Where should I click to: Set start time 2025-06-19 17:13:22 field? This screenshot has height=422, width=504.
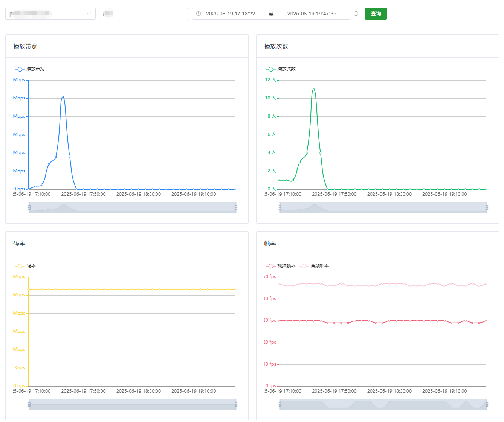[230, 14]
